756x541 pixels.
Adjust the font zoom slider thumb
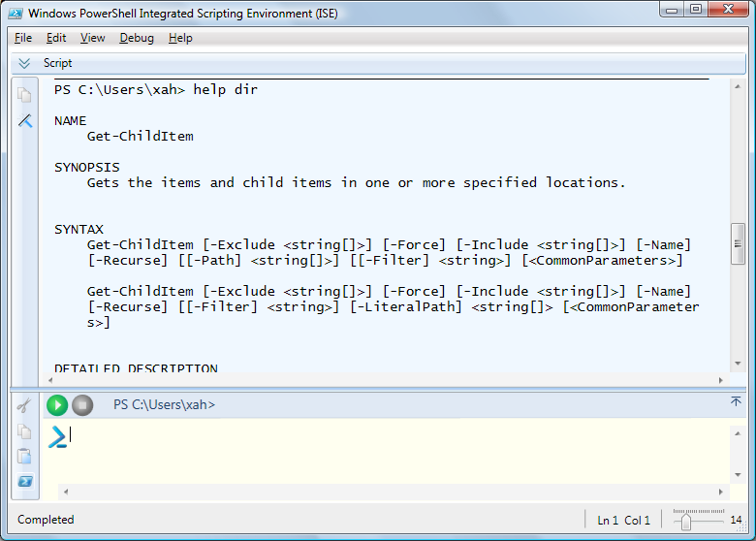[686, 522]
